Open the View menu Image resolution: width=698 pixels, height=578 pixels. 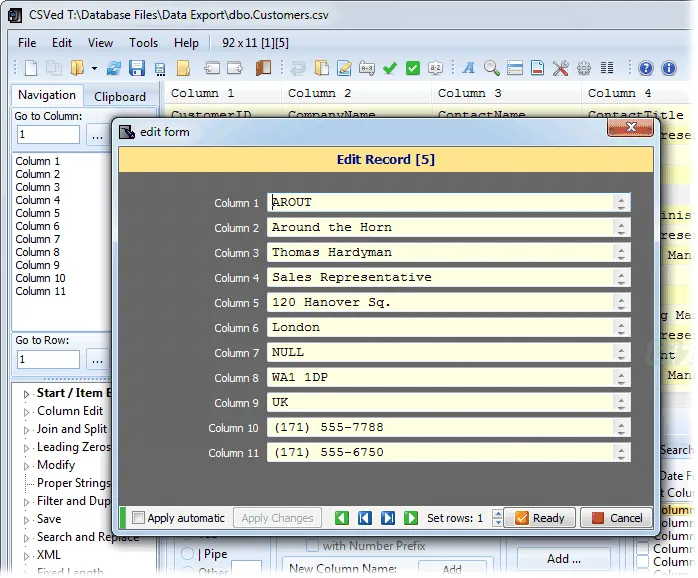point(100,43)
